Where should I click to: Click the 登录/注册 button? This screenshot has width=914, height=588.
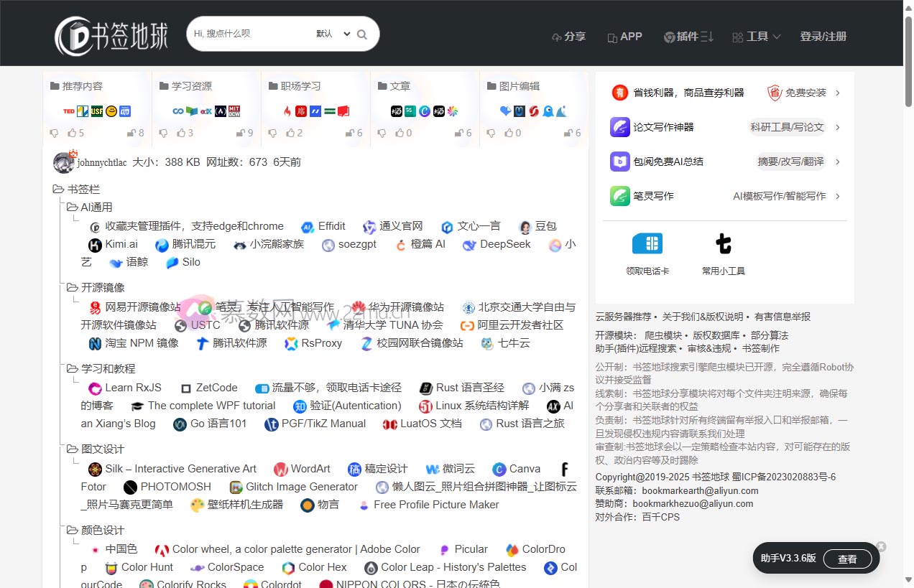[x=823, y=37]
